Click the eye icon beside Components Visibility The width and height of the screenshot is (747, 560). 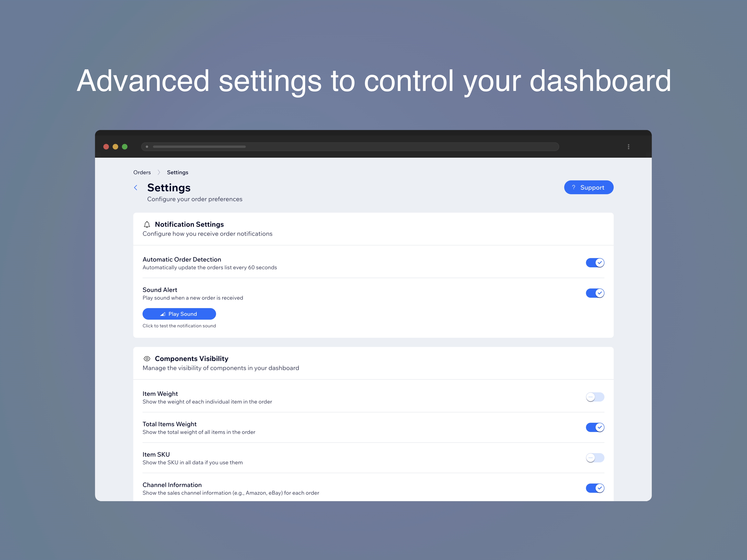(147, 359)
